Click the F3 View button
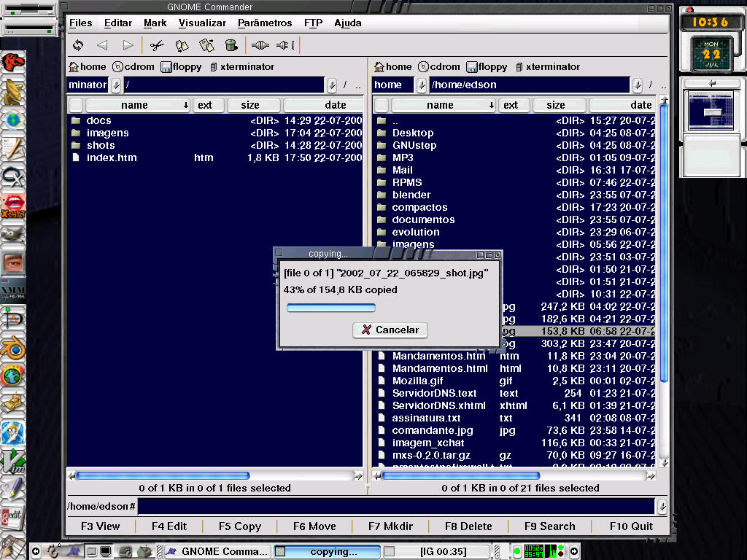 (x=101, y=526)
